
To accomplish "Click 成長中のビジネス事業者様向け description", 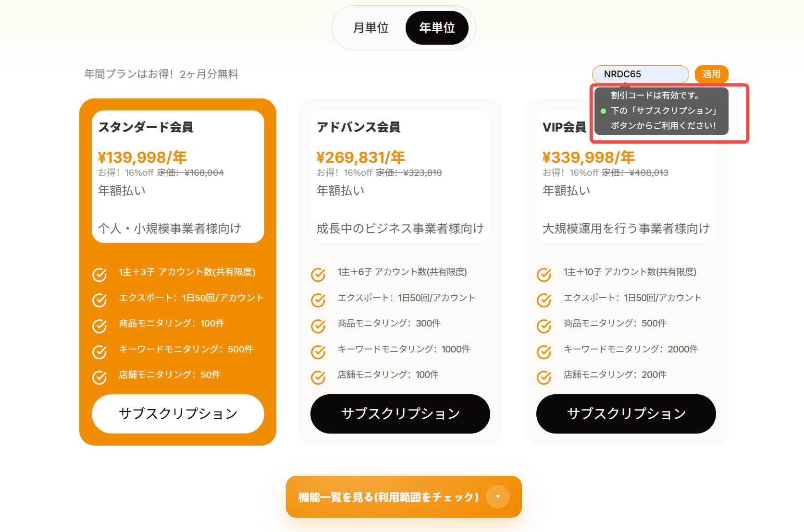I will pyautogui.click(x=400, y=229).
